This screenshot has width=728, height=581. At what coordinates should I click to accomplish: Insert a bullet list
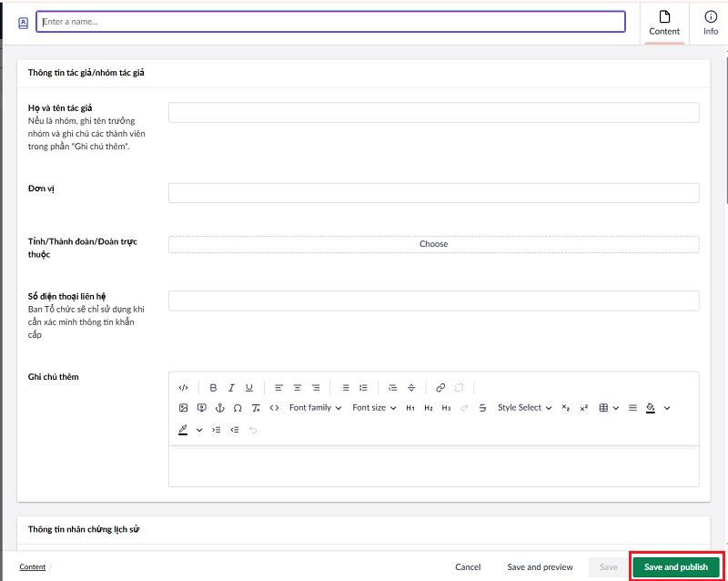(345, 387)
